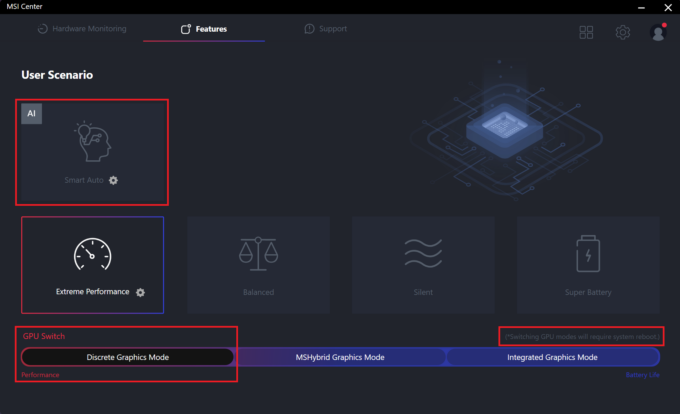Select the Features tab
Screen dimensions: 680x414
(203, 29)
